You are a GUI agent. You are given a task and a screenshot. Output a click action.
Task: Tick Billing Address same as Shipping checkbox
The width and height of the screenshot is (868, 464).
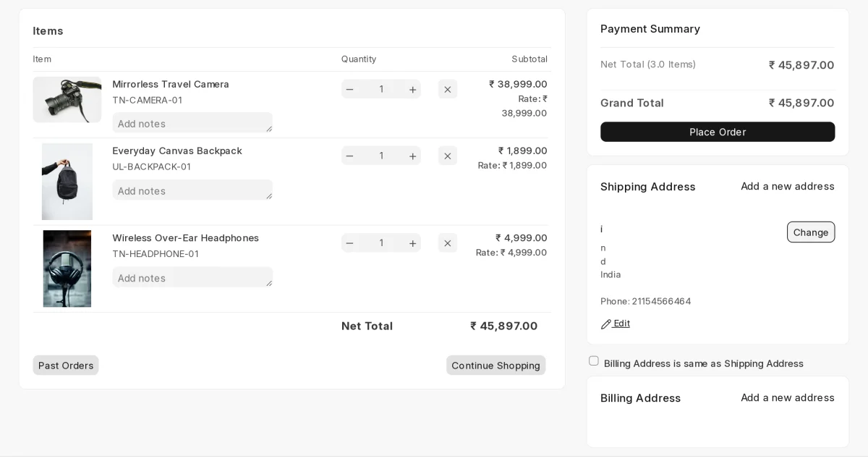click(x=594, y=361)
